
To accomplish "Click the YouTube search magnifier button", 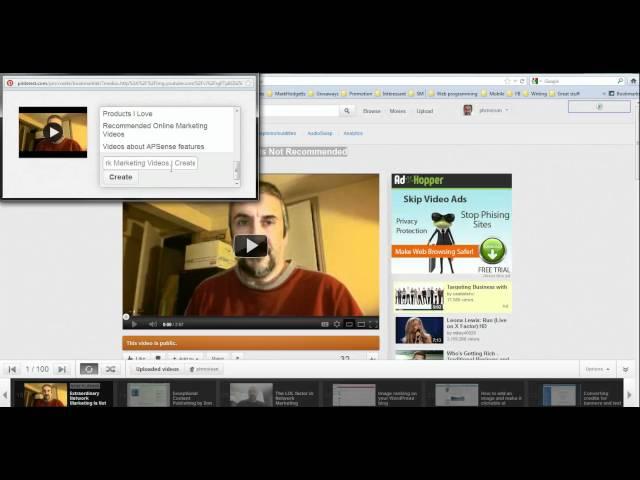I will click(x=347, y=111).
